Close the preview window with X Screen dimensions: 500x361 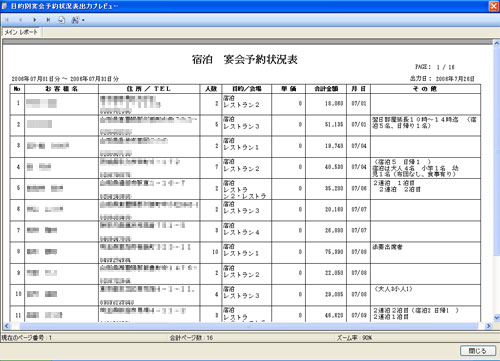(494, 6)
